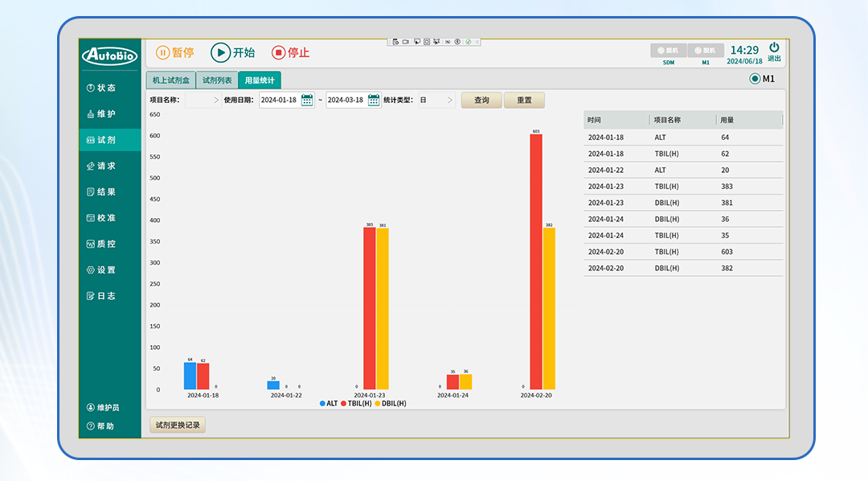The width and height of the screenshot is (868, 481).
Task: Open the 设置 settings page
Action: [110, 270]
